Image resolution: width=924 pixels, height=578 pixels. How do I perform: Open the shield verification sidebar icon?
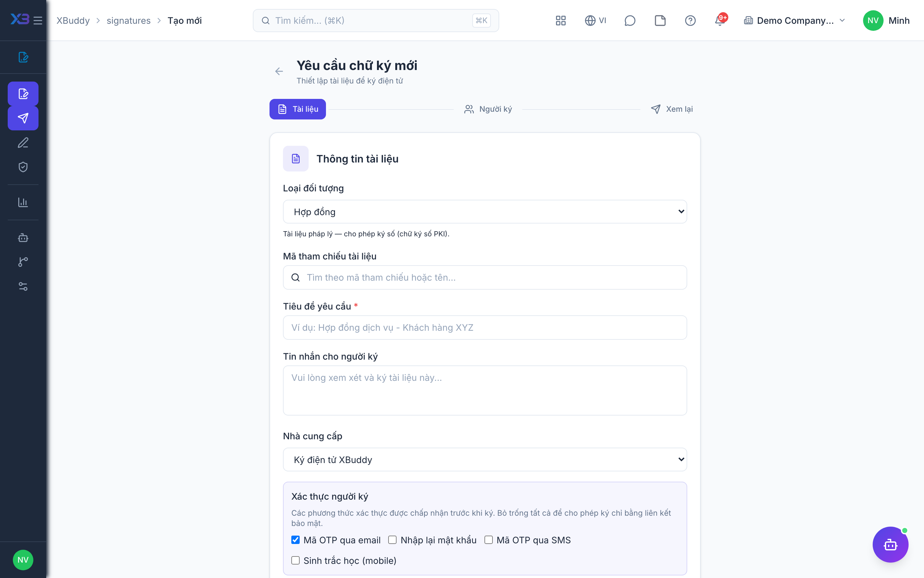23,167
